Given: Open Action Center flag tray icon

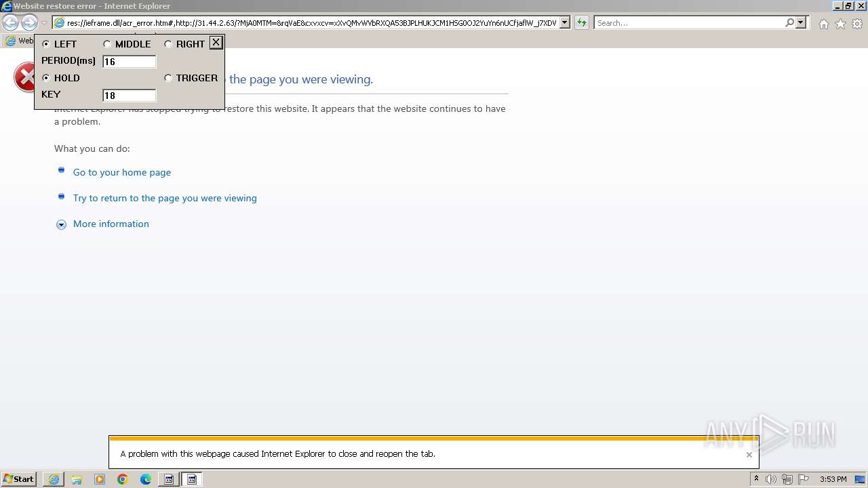Looking at the screenshot, I should [804, 479].
